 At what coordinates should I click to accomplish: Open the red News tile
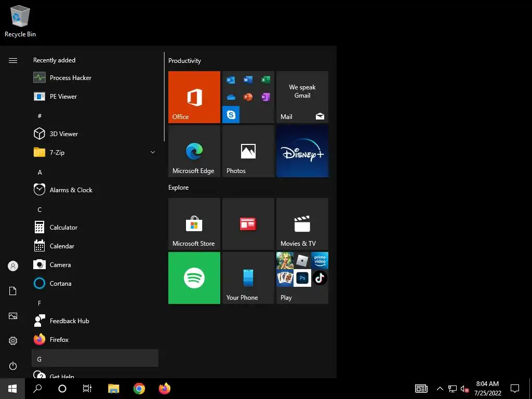[x=248, y=224]
